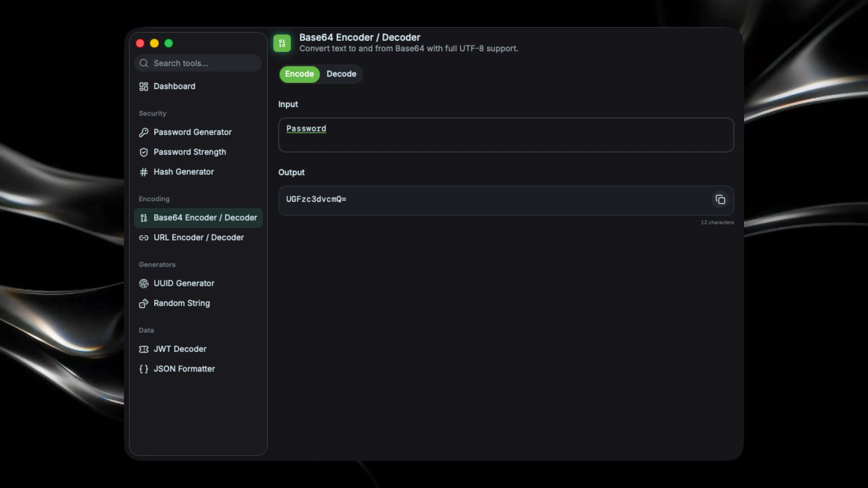Open JWT Decoder tool

(198, 349)
